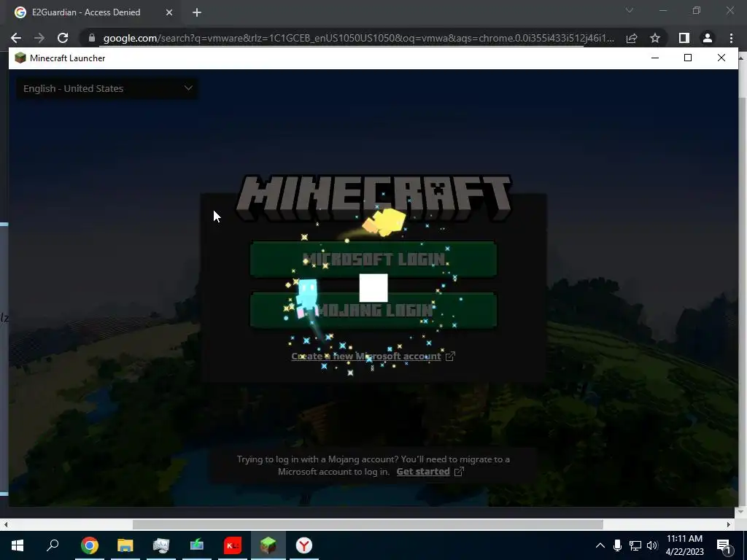Click the Minecraft grass block taskbar icon
The image size is (747, 560).
[x=268, y=545]
